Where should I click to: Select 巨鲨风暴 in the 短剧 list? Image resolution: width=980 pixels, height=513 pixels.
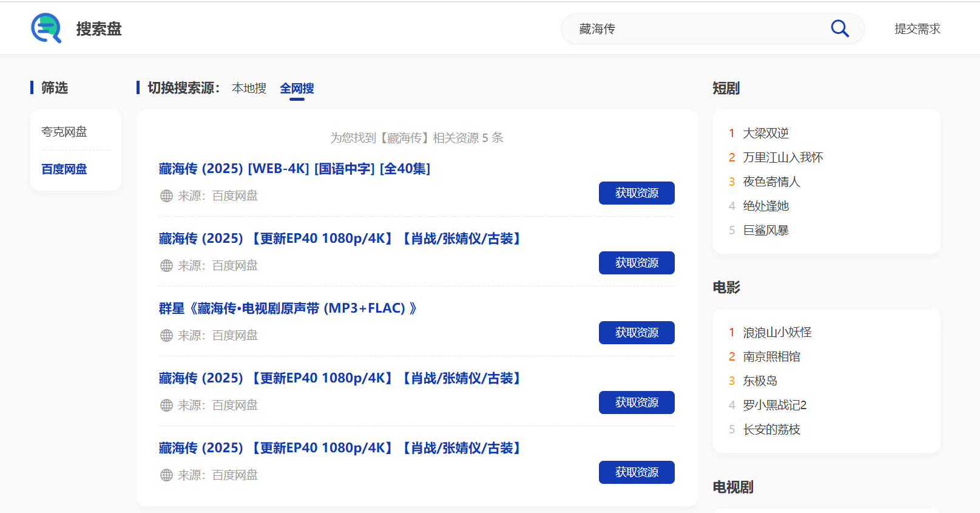pyautogui.click(x=766, y=230)
